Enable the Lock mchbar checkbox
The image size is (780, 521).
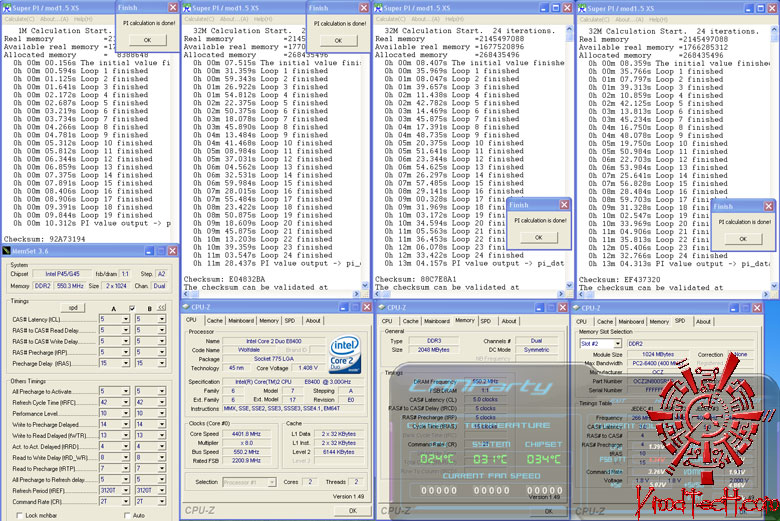click(19, 516)
